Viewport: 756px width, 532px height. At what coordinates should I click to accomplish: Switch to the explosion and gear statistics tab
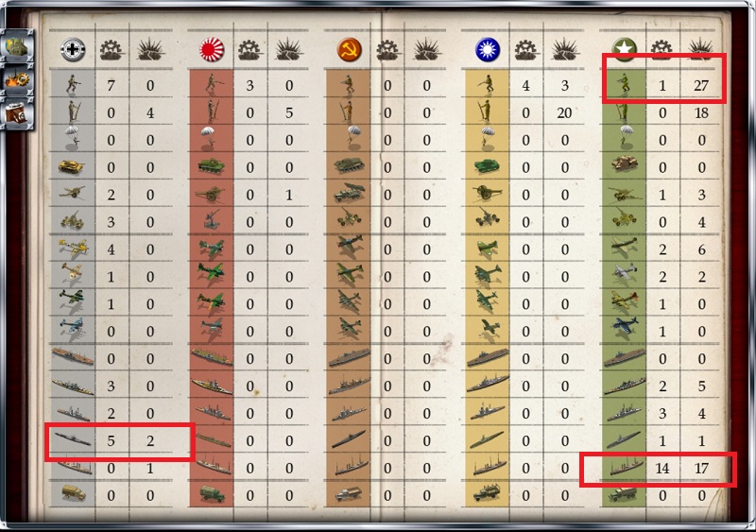coord(18,79)
